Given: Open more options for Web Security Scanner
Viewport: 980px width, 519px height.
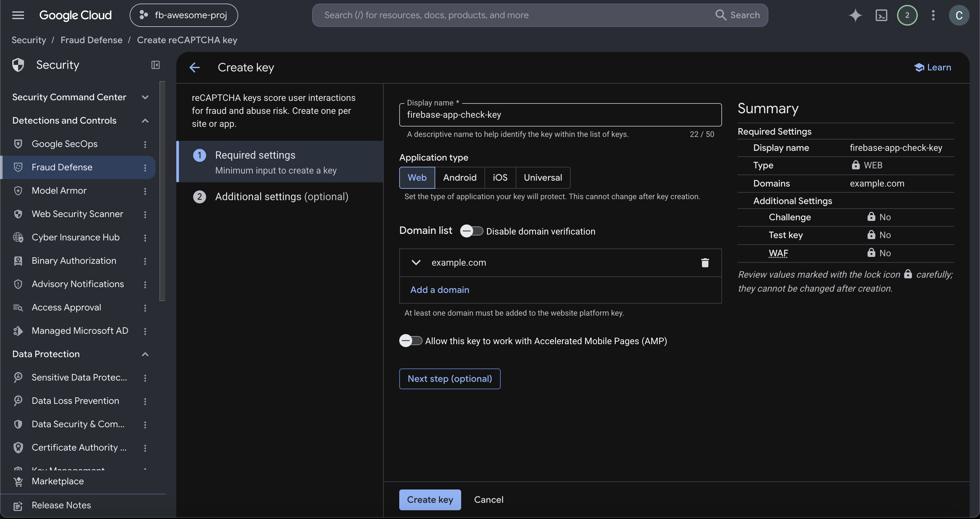Looking at the screenshot, I should [x=145, y=214].
